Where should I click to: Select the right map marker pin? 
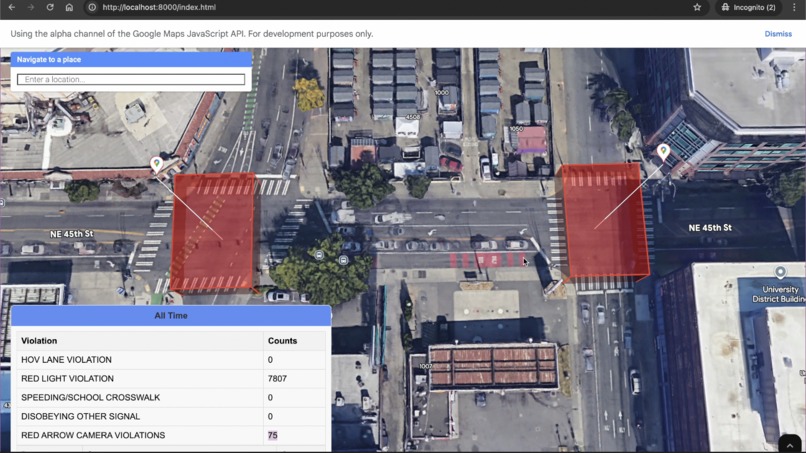(663, 151)
